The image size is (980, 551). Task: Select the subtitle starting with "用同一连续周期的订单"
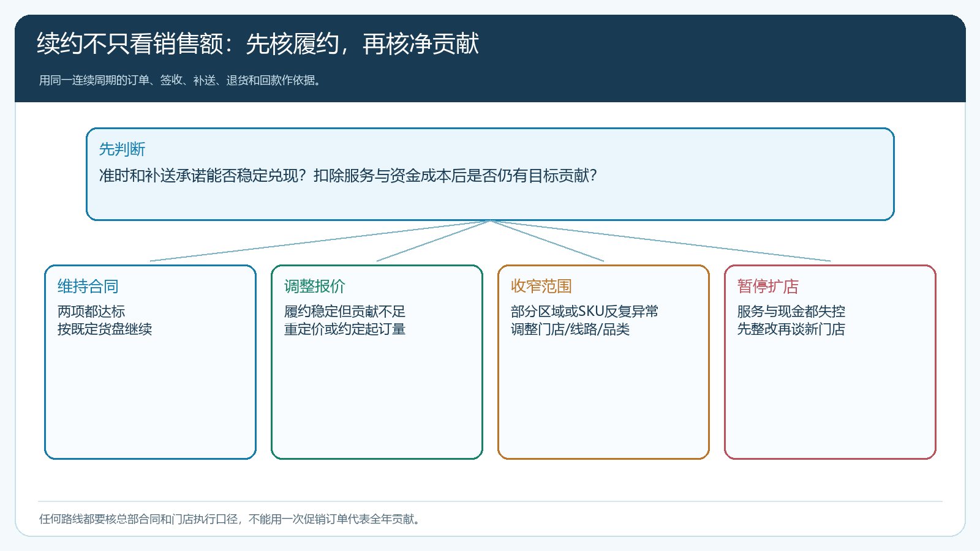[x=181, y=80]
